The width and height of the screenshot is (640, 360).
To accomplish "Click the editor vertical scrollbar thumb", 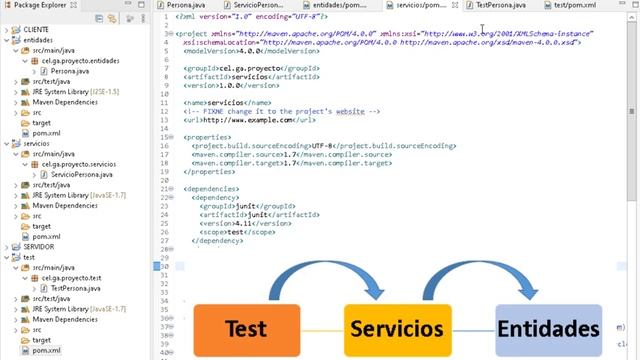I will coord(631,111).
